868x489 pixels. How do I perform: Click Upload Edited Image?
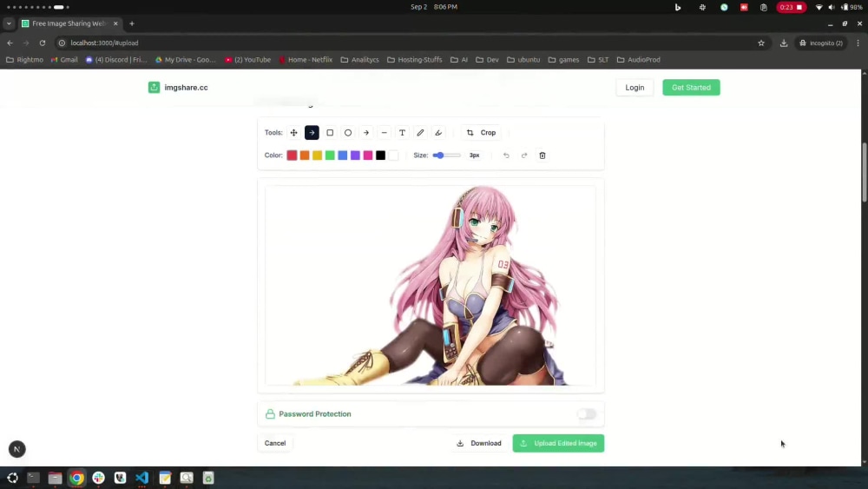[x=558, y=443]
